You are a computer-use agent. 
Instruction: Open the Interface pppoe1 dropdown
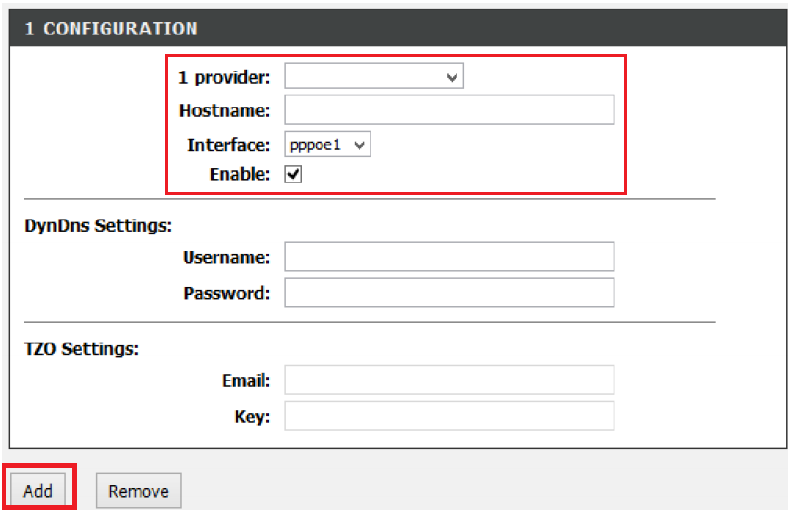point(327,145)
